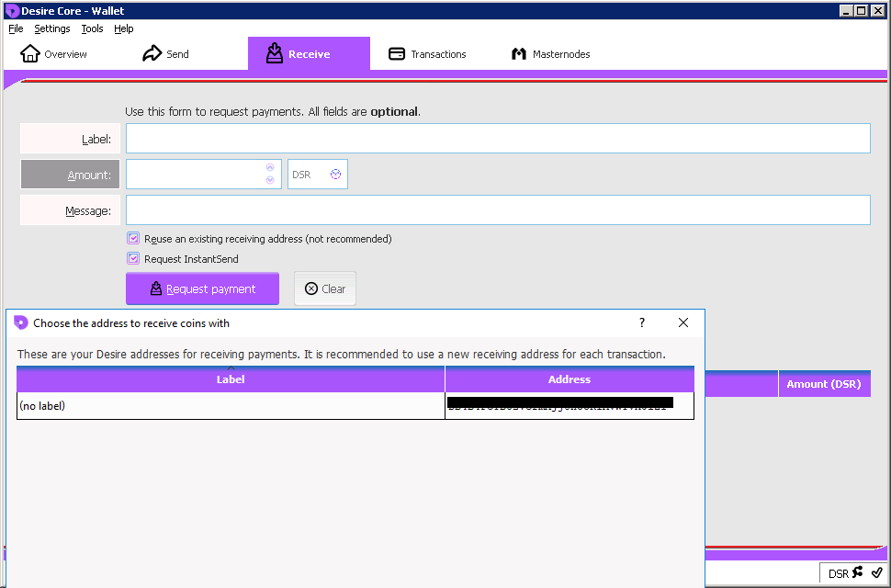Switch to the Send tab
The height and width of the screenshot is (588, 891).
(x=165, y=54)
